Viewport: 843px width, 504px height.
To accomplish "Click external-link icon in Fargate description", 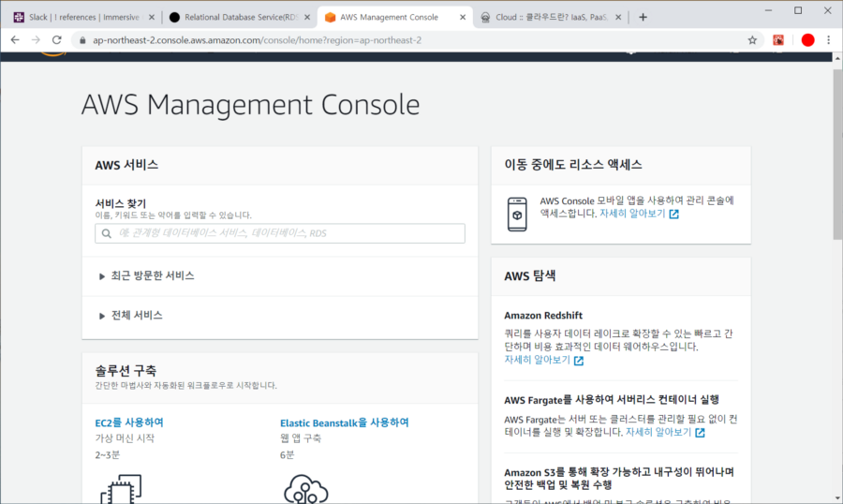I will (x=700, y=433).
